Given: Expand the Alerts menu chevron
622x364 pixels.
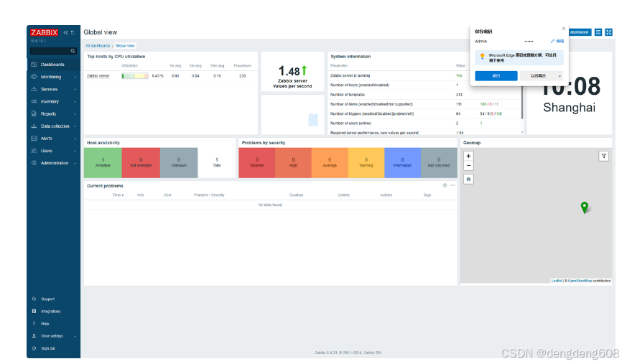Looking at the screenshot, I should point(75,139).
